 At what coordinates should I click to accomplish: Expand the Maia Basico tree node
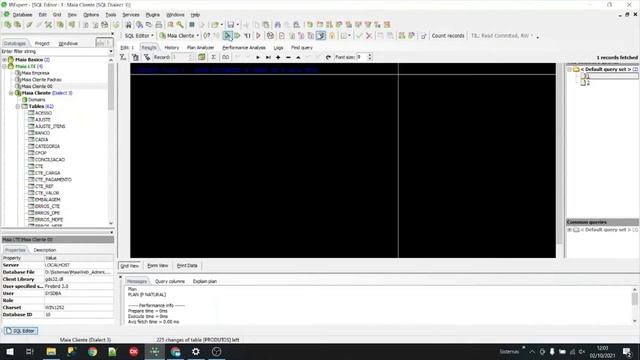[4, 60]
